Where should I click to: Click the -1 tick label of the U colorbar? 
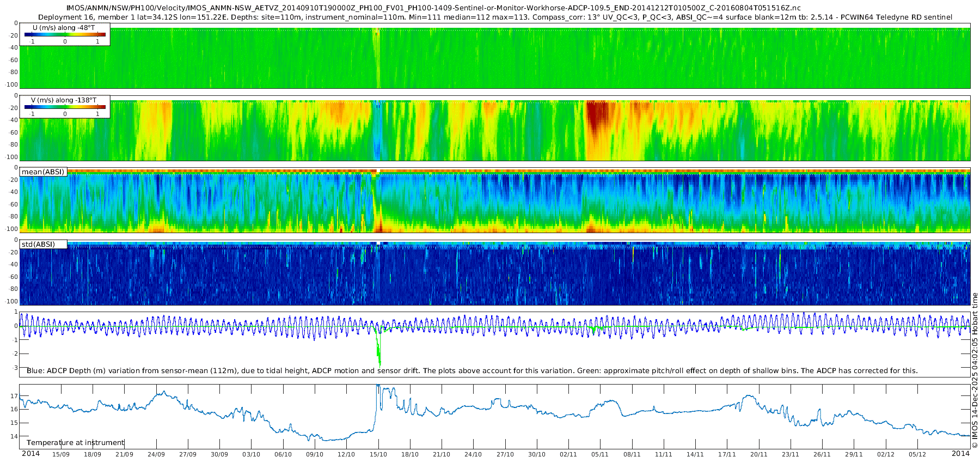pos(32,41)
